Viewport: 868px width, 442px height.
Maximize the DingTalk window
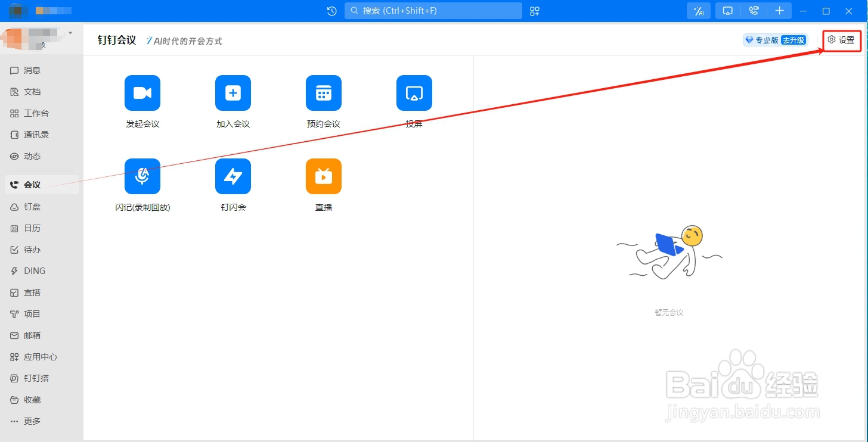(826, 11)
